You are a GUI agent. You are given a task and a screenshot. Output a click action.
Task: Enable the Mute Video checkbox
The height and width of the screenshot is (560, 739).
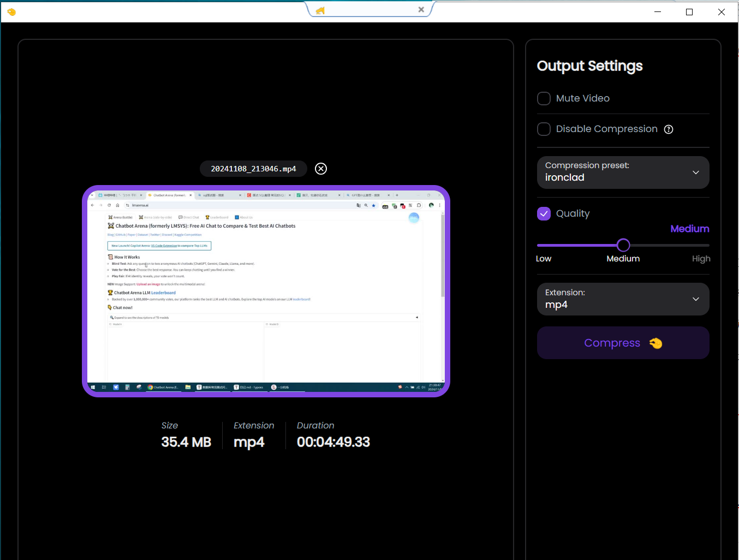(x=544, y=98)
